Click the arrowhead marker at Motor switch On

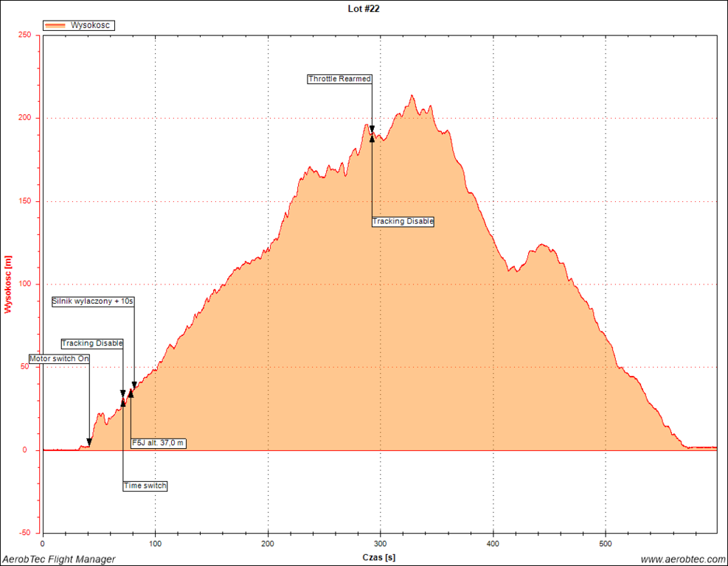(x=89, y=441)
